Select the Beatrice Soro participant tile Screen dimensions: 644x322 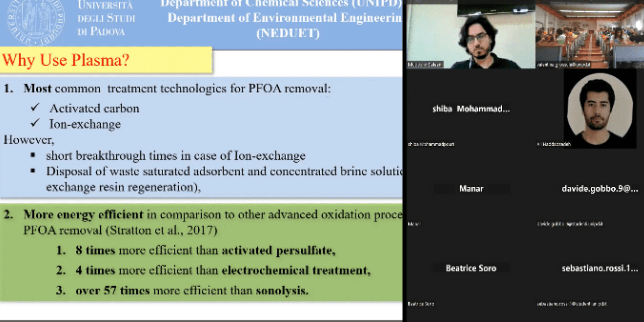[x=471, y=268]
